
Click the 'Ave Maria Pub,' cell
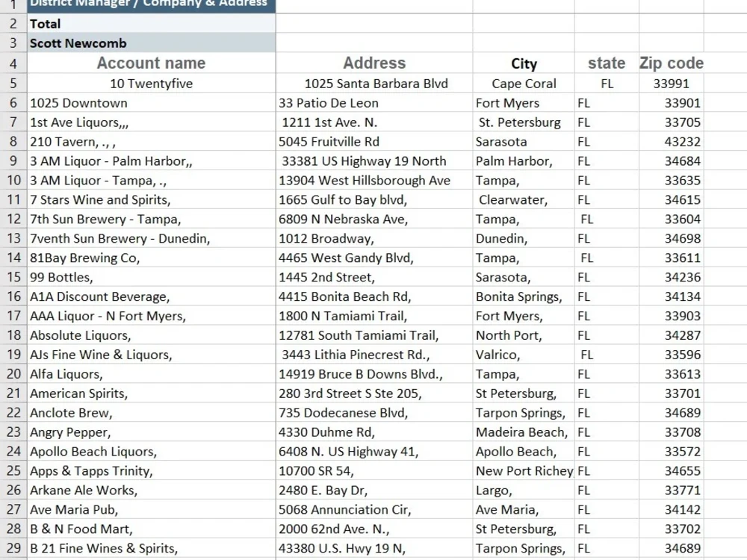coord(151,509)
